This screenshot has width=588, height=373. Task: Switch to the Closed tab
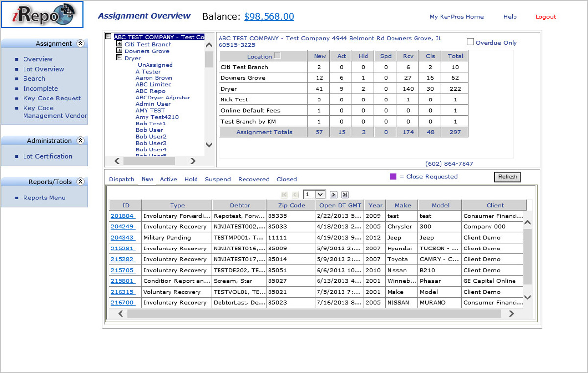click(287, 179)
